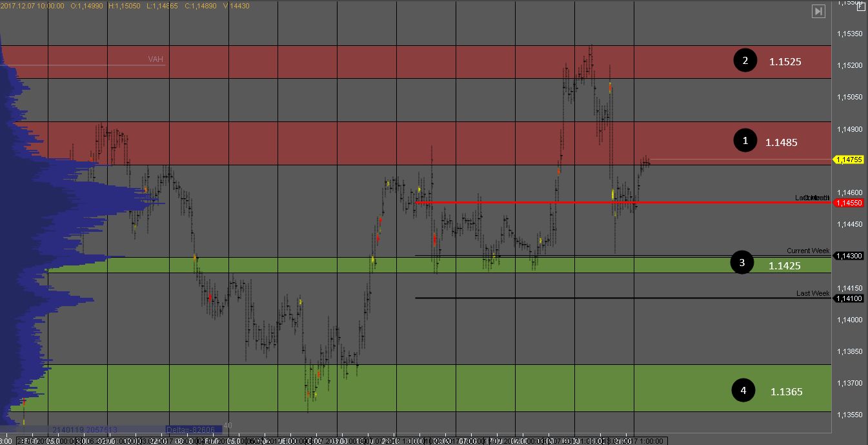
Task: Click the Last Week line label
Action: pyautogui.click(x=812, y=293)
